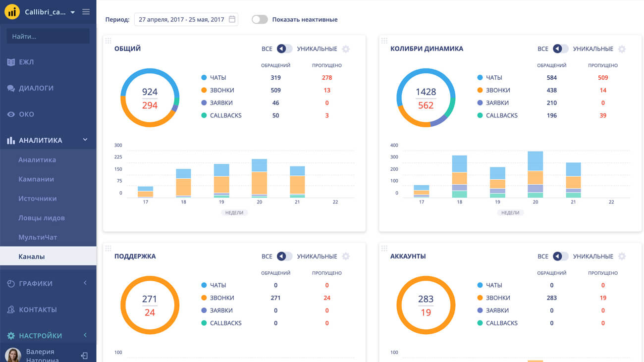Image resolution: width=644 pixels, height=362 pixels.
Task: Click the НЕДЕЛИ button under ОБЩИЙ chart
Action: [234, 212]
